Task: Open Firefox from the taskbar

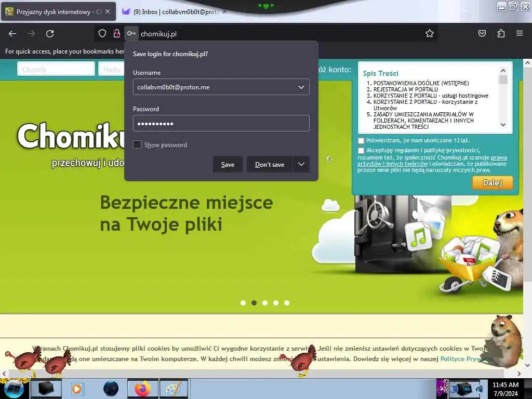Action: 143,389
